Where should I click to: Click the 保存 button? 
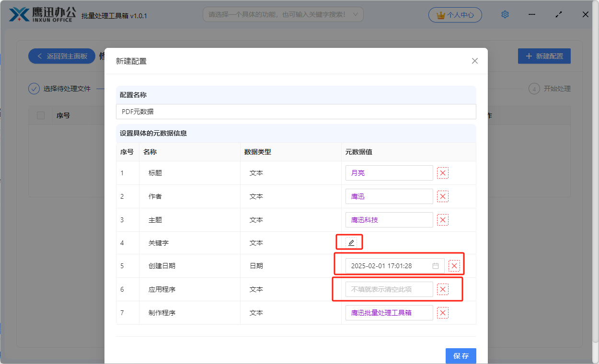point(461,356)
